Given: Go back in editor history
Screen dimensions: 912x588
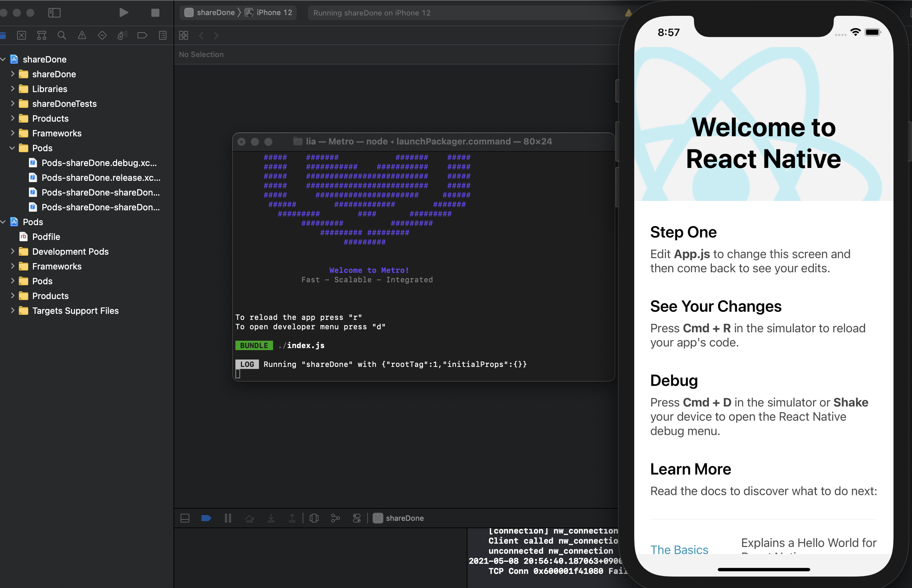Looking at the screenshot, I should (201, 36).
